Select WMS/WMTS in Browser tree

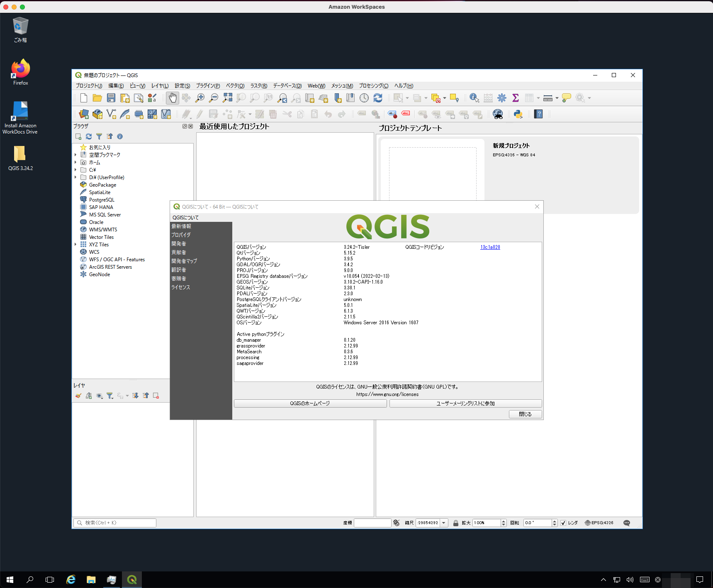coord(103,230)
